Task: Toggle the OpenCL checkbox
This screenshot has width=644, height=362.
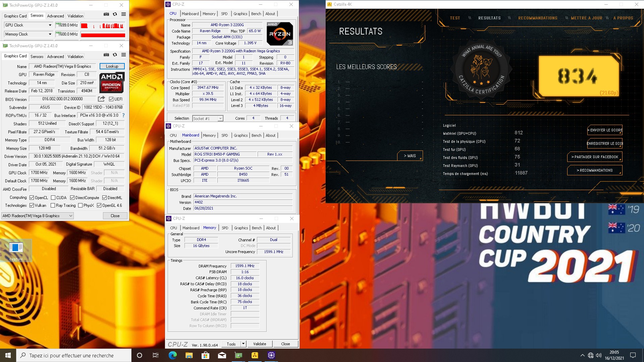Action: click(32, 198)
